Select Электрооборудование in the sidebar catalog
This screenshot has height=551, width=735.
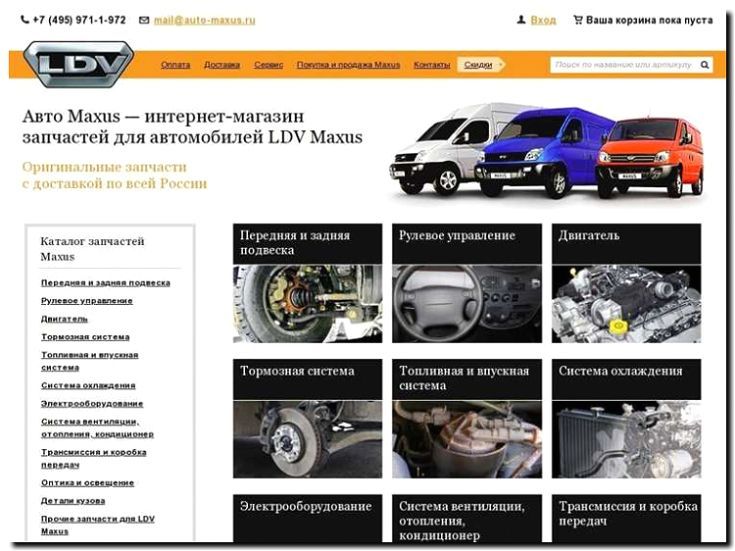click(x=92, y=404)
